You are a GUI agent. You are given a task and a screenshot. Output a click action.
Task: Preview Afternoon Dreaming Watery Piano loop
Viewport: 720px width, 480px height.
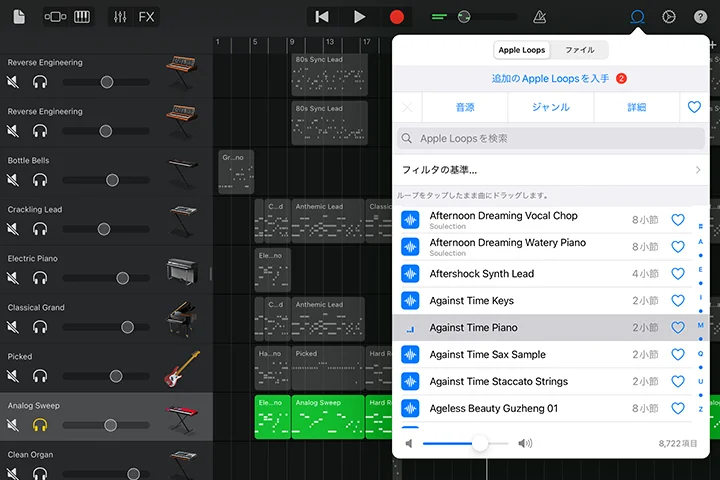pos(410,247)
